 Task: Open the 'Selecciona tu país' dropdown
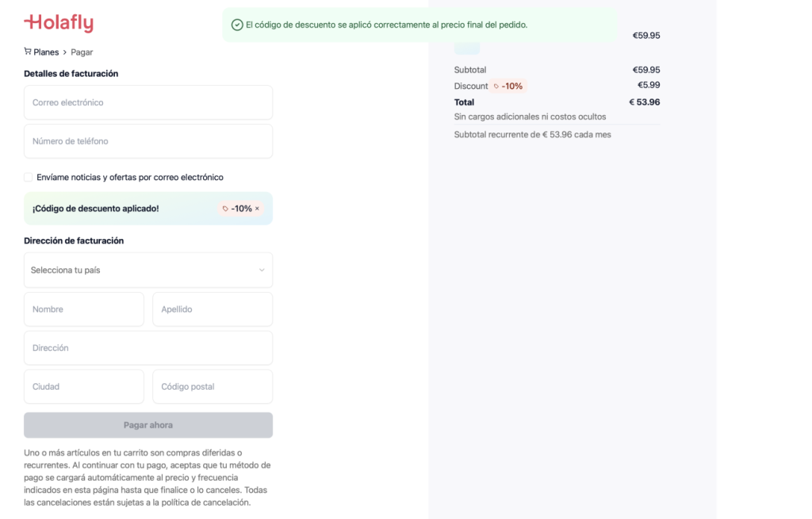[148, 270]
